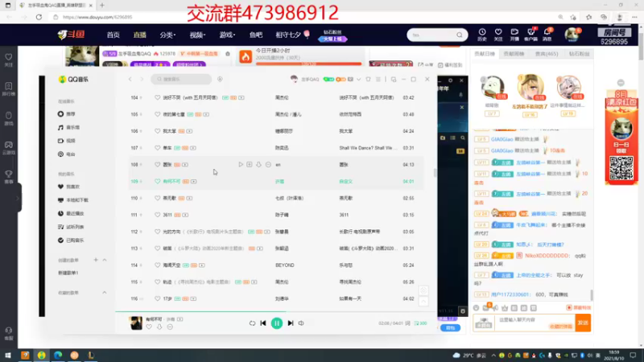Open listen-to-identify icon next to QQ Music search

(x=220, y=79)
